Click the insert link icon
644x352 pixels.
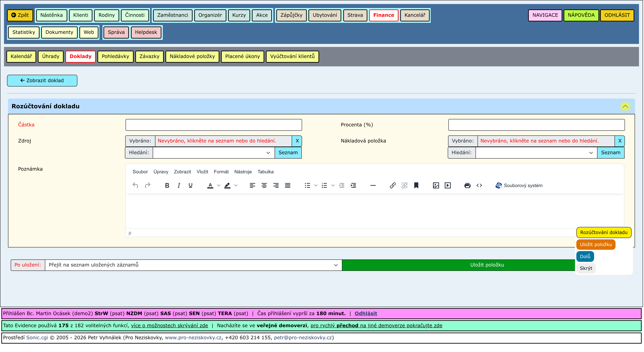click(x=392, y=185)
